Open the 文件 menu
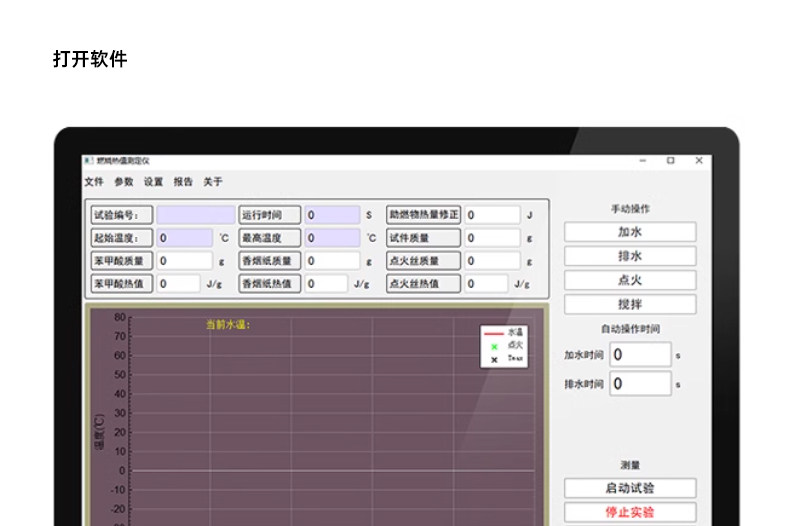 (x=94, y=181)
